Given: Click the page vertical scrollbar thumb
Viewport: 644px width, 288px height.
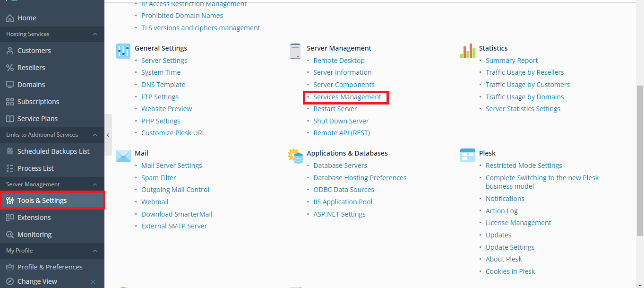Looking at the screenshot, I should coord(640,161).
